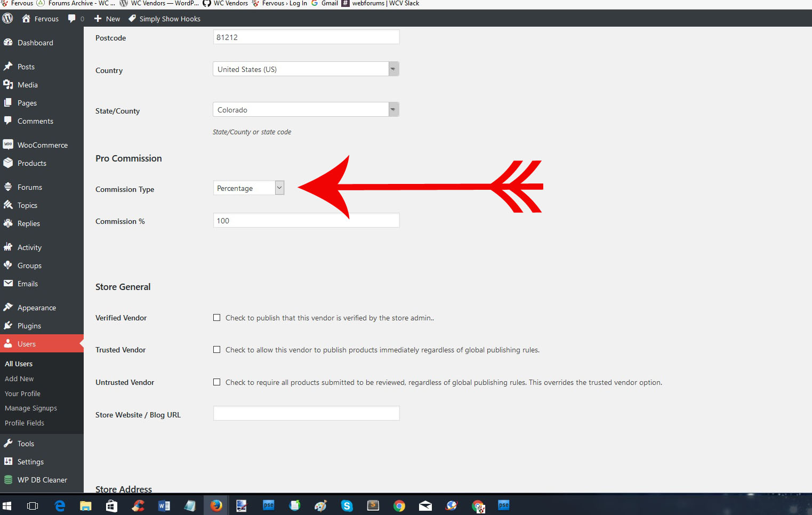The height and width of the screenshot is (515, 812).
Task: Click Add New under Users
Action: click(x=19, y=379)
